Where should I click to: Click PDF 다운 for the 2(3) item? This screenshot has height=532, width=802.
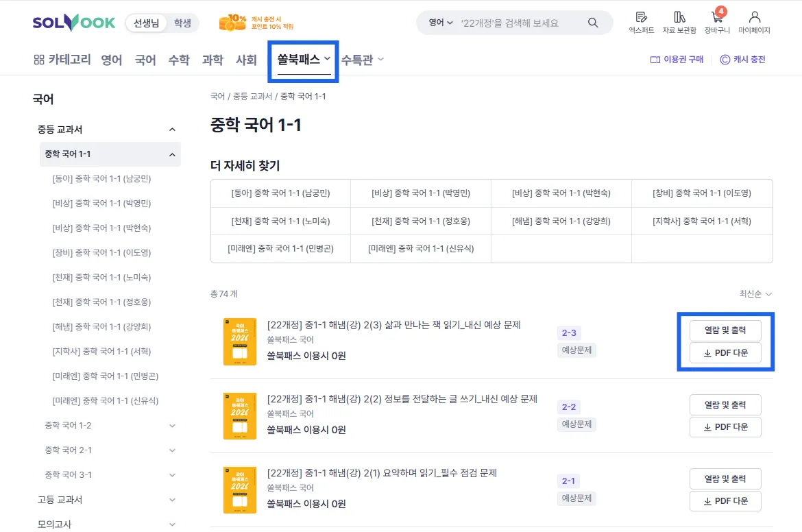(725, 353)
